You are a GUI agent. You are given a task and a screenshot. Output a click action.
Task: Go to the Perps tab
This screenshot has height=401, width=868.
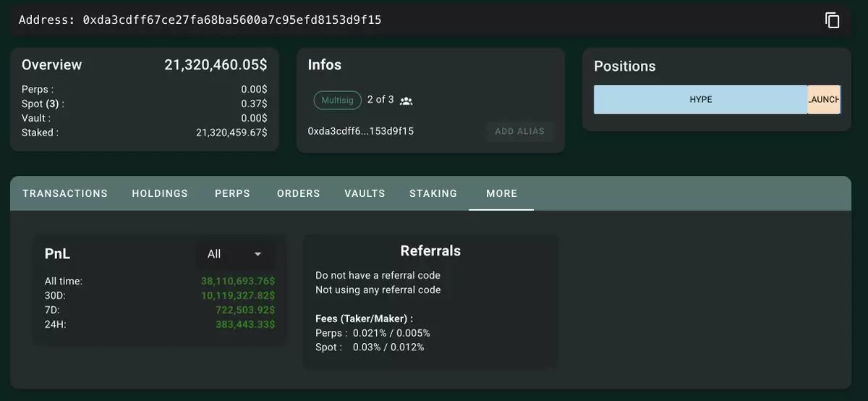coord(232,193)
